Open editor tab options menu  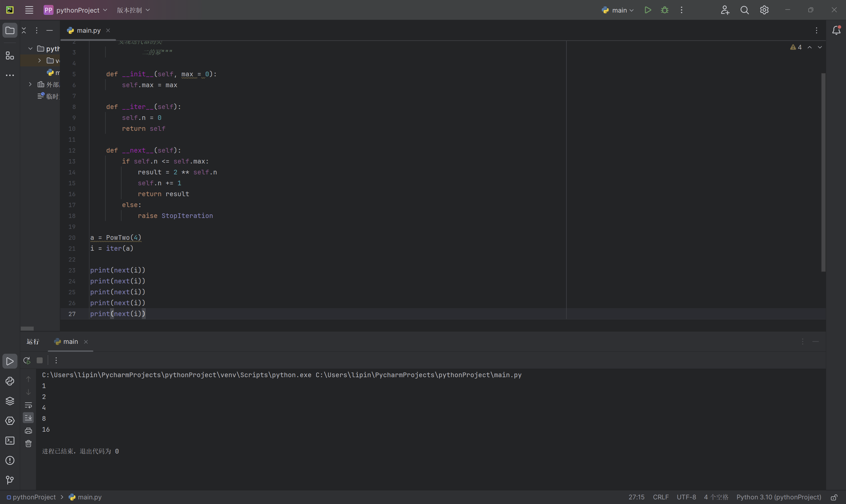[x=817, y=30]
